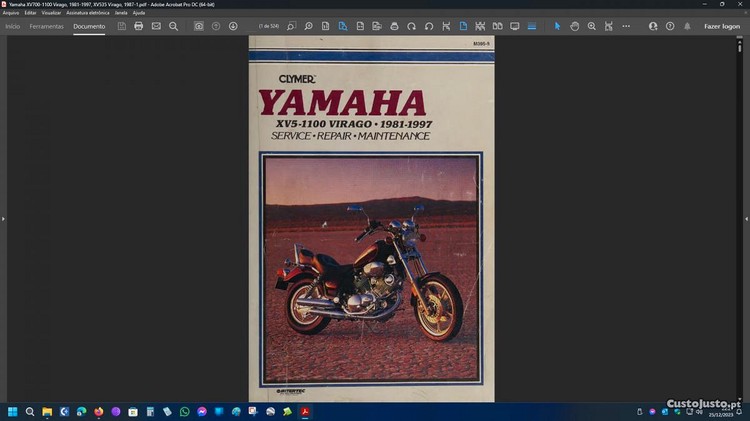Screen dimensions: 750x421
Task: Go to next page with down arrow
Action: point(233,26)
